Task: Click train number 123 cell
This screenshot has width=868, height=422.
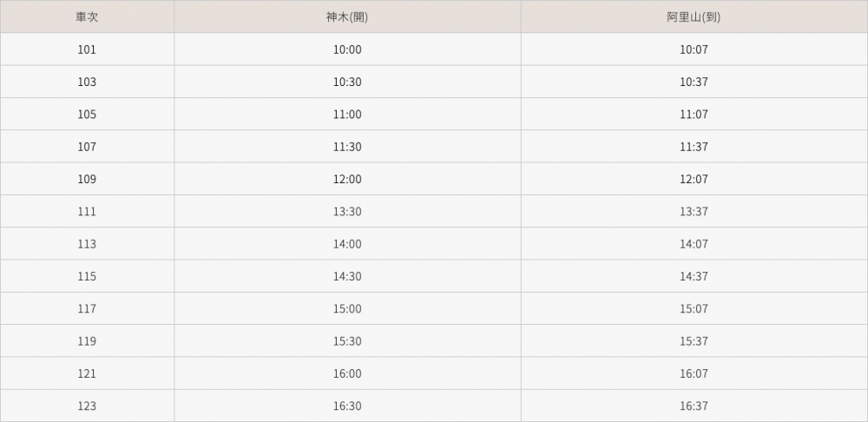Action: [x=87, y=406]
